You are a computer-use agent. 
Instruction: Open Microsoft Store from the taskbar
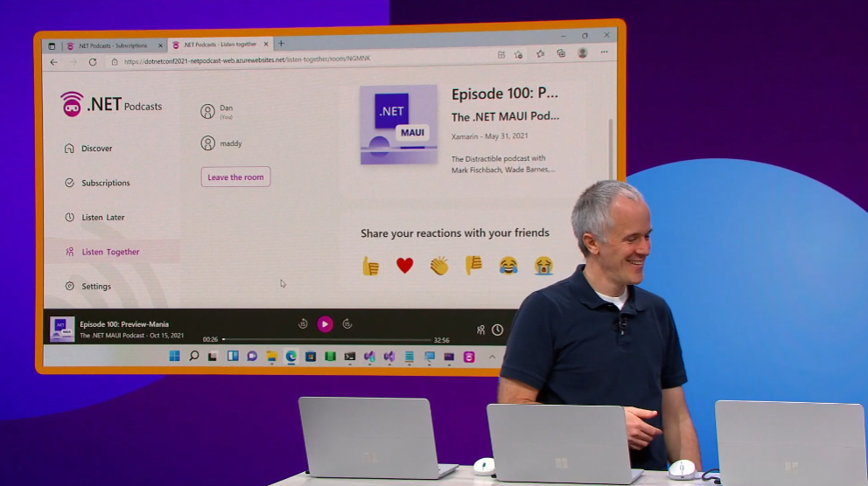tap(311, 357)
